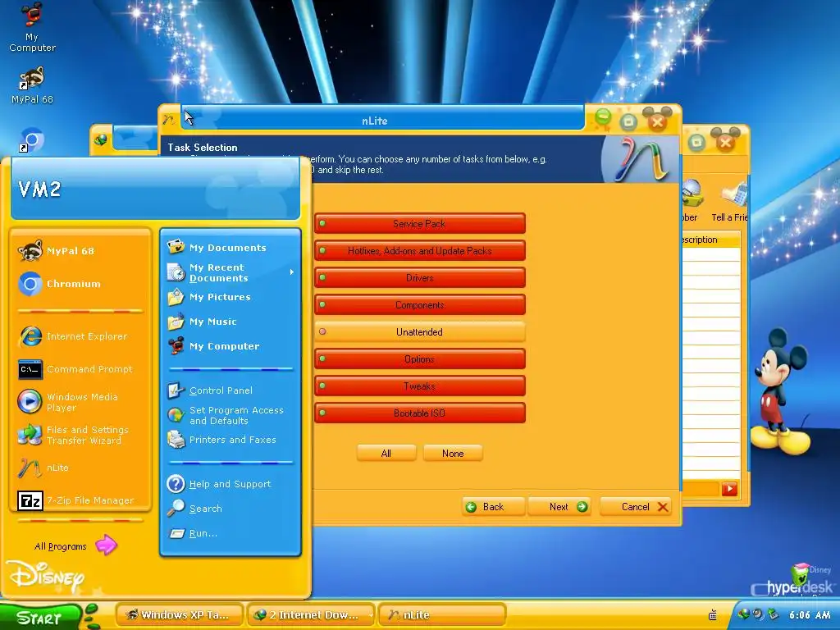Switch to 2 Internet Dow... taskbar group
The image size is (840, 630).
311,615
